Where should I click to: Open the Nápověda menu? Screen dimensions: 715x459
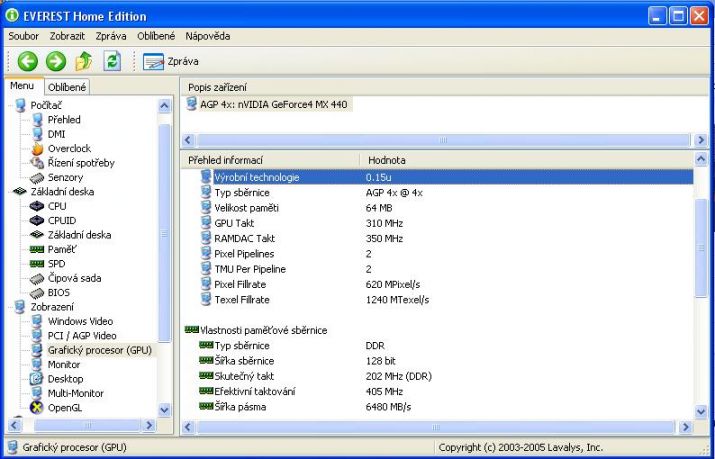pos(207,36)
